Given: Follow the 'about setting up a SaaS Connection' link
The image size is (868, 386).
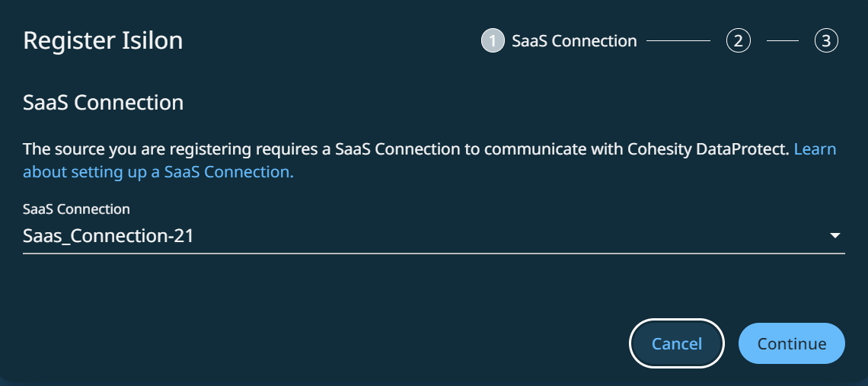Looking at the screenshot, I should coord(158,172).
